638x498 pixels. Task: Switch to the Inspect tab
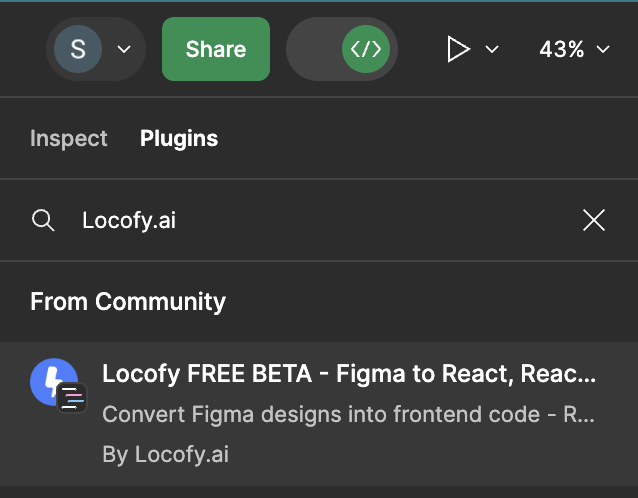(69, 138)
